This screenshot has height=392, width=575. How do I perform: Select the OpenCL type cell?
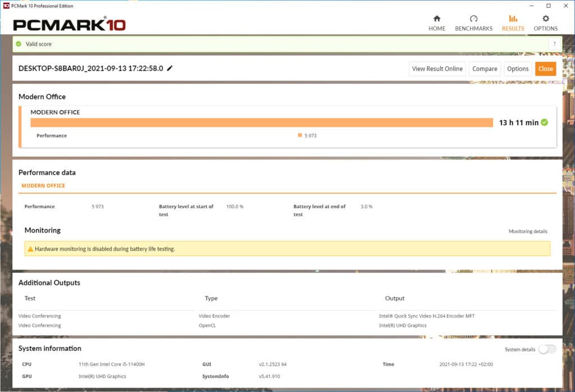(207, 326)
